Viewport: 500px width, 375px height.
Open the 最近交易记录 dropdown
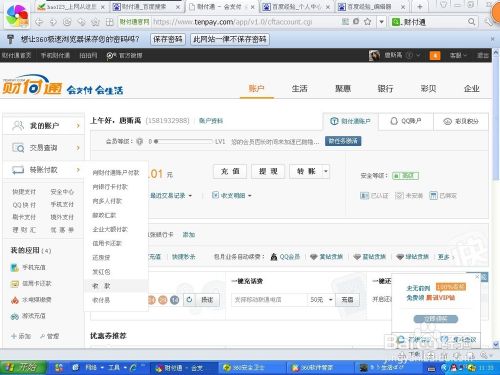(x=171, y=196)
